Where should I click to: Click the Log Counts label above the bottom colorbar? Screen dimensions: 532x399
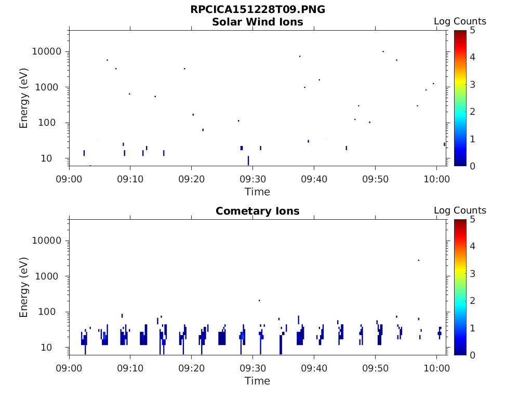460,210
